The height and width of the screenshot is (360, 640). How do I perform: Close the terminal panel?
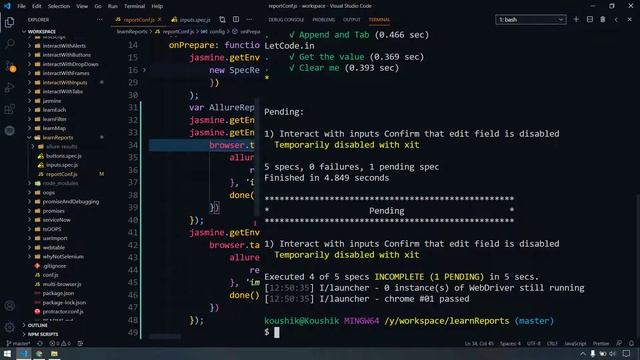(x=629, y=19)
